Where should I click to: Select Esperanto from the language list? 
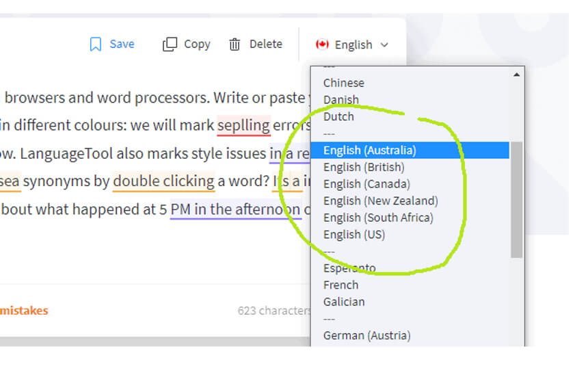tap(349, 268)
